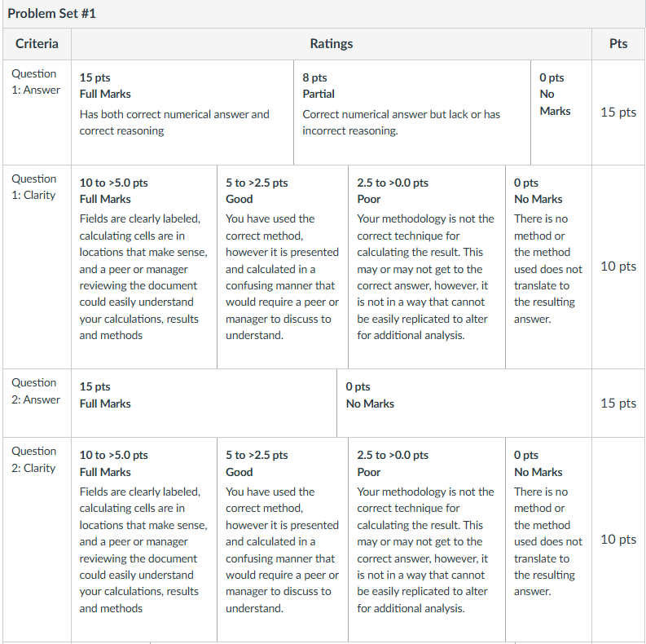
Task: Click the Criteria column header
Action: 37,43
